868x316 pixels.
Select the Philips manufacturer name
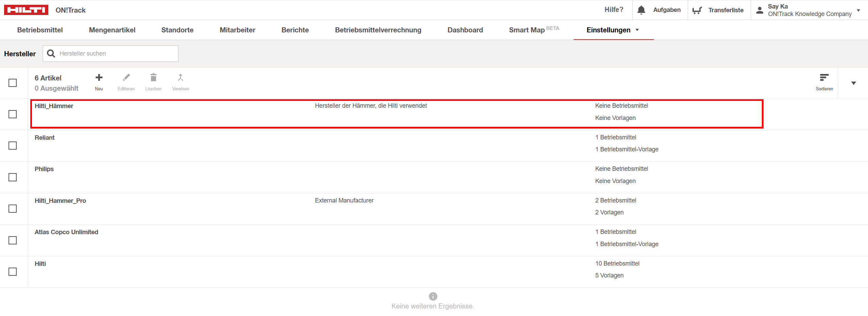point(44,169)
